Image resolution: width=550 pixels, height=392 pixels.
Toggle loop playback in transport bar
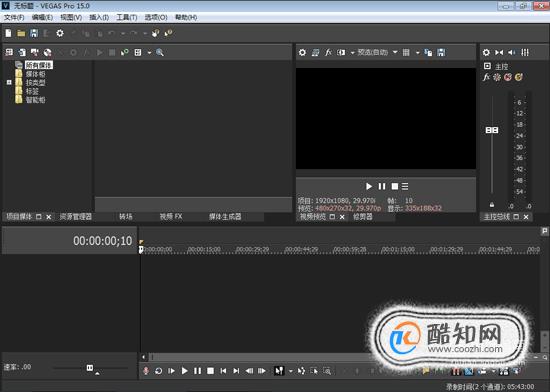coord(159,371)
